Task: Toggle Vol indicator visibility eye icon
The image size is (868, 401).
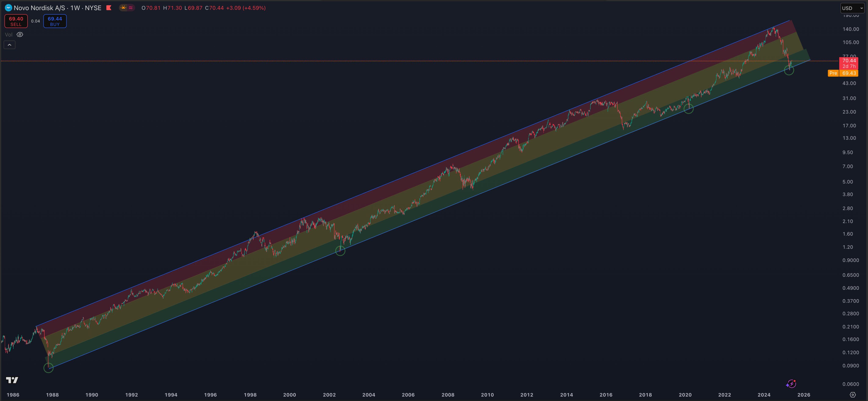Action: (x=20, y=34)
